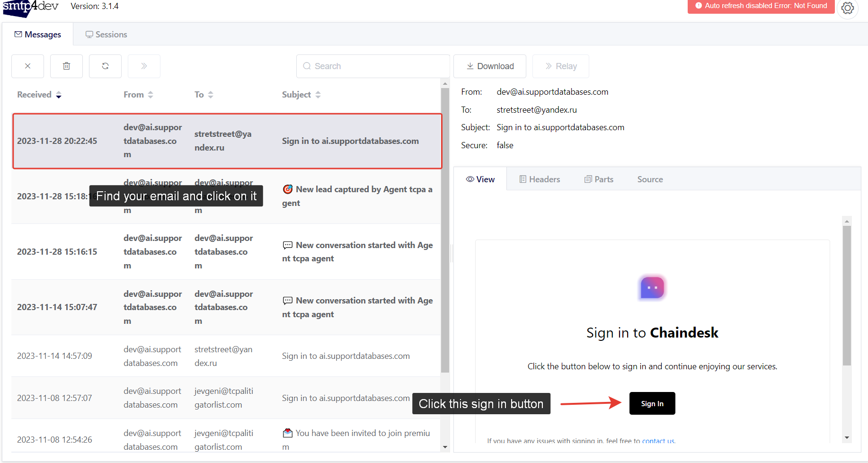The image size is (868, 463).
Task: Click the refresh messages icon
Action: coord(105,66)
